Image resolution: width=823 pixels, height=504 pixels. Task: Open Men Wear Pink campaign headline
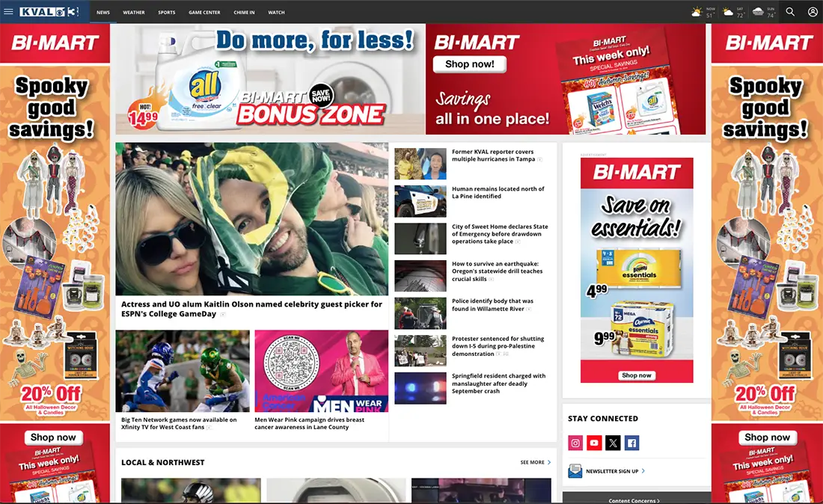pos(309,423)
